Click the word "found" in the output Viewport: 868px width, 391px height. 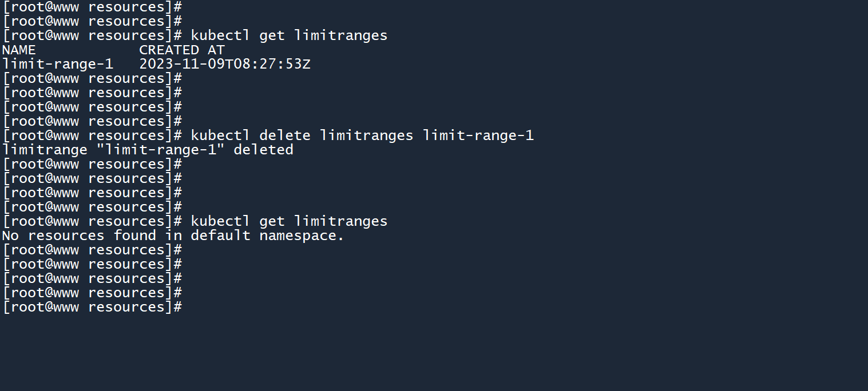(134, 236)
